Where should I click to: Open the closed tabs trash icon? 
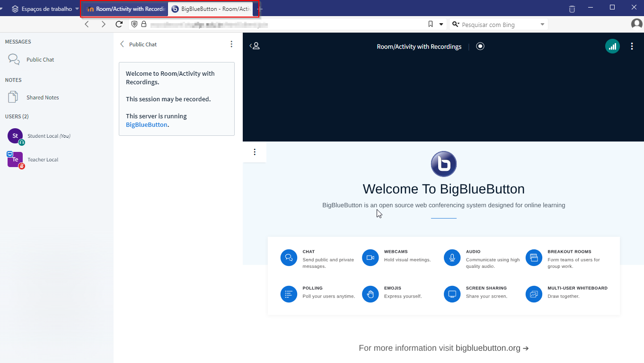coord(572,9)
